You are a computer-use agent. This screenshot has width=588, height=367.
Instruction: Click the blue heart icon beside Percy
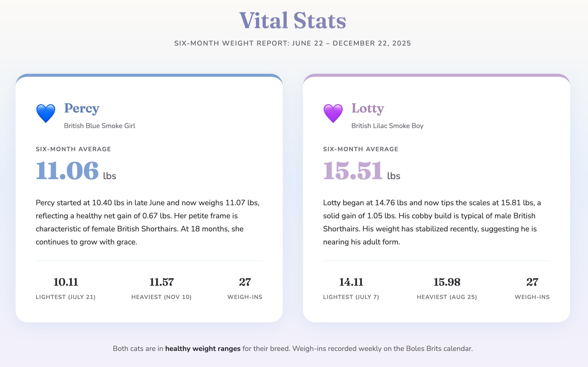pos(46,113)
